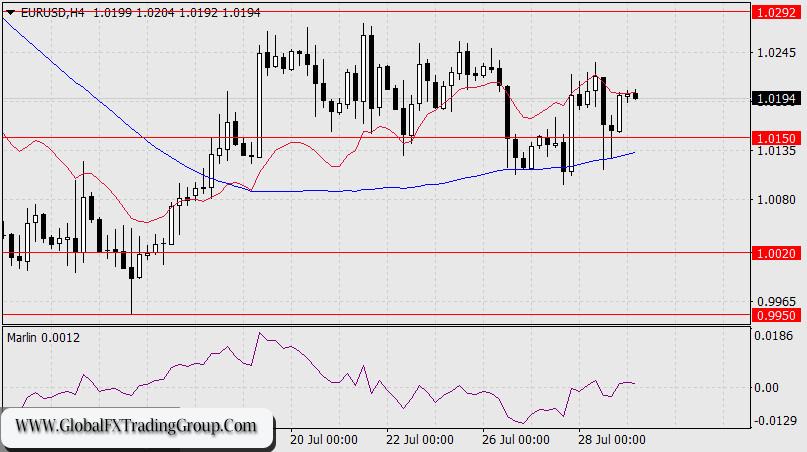Click the 1.0150 red level label
Image resolution: width=807 pixels, height=452 pixels.
pyautogui.click(x=776, y=138)
